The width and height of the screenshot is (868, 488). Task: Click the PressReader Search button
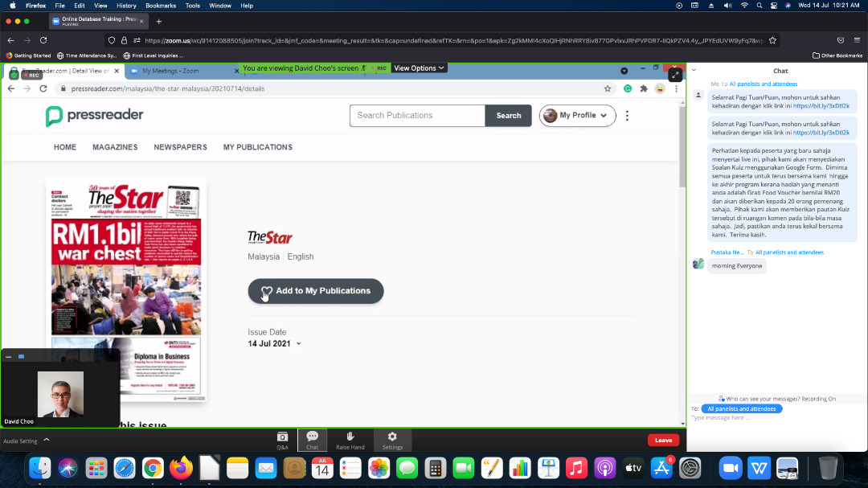click(x=508, y=115)
